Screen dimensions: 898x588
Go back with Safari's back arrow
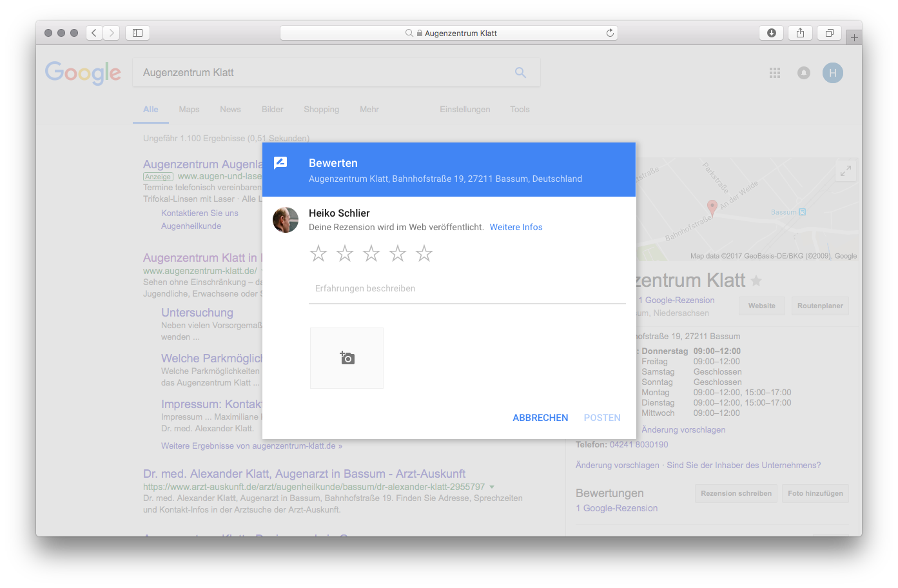click(x=94, y=33)
